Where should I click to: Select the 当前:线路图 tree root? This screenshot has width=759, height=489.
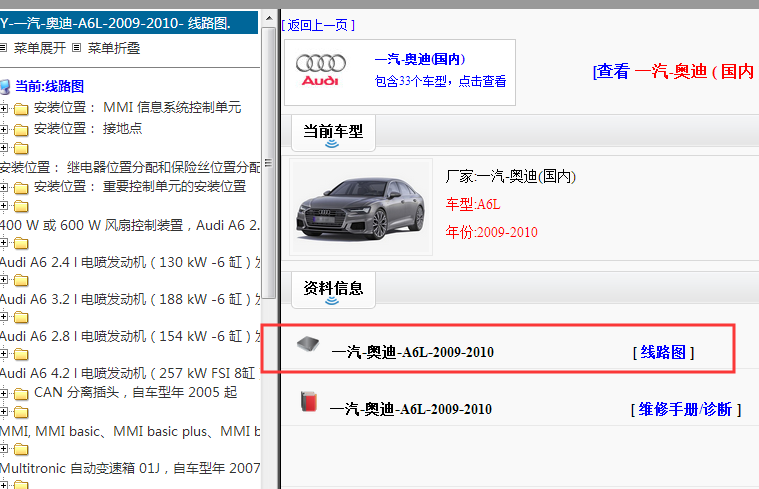coord(49,86)
